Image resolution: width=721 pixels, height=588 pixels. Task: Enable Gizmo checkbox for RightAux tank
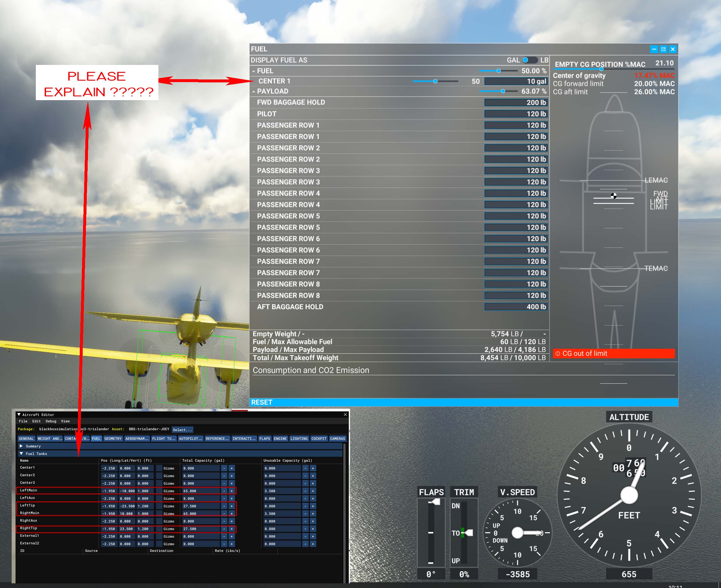click(x=159, y=521)
